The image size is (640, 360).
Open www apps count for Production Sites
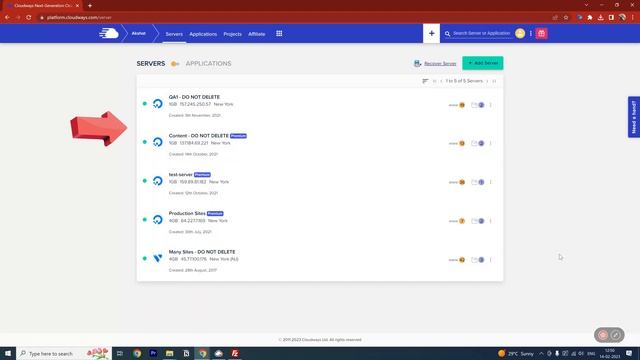click(457, 221)
